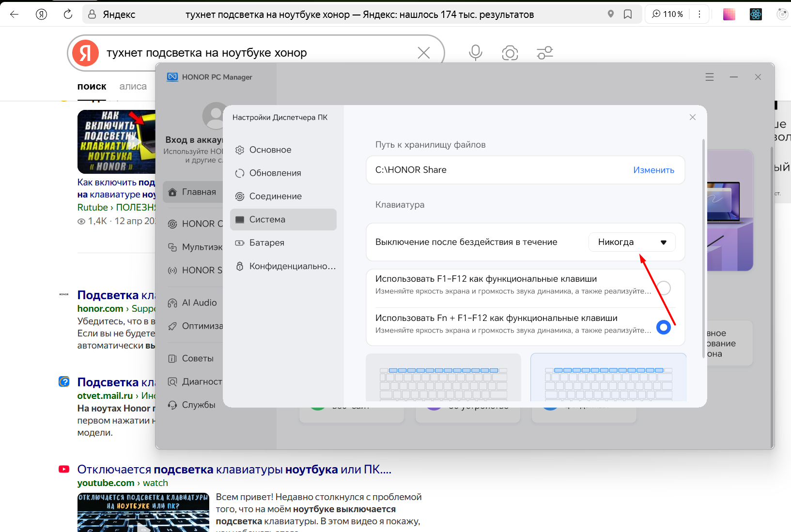Open 'Главная' in PC Manager sidebar
The width and height of the screenshot is (791, 532).
193,192
